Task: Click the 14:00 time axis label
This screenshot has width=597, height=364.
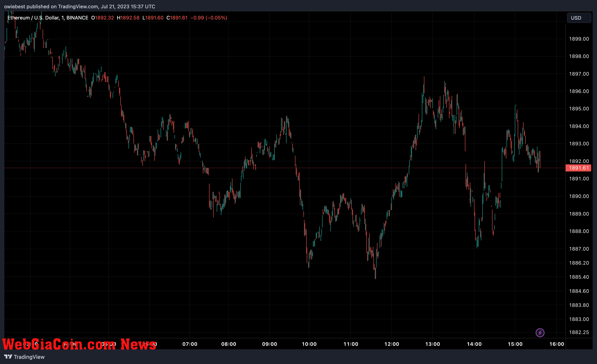Action: 474,344
